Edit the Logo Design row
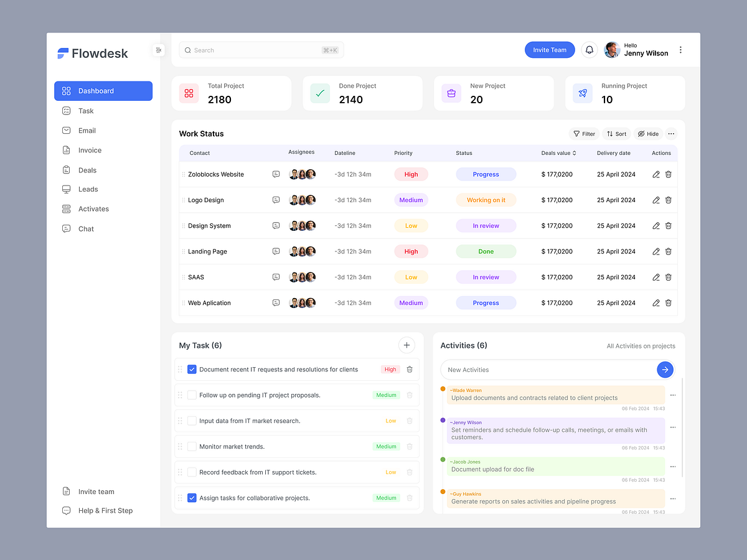Image resolution: width=747 pixels, height=560 pixels. (656, 200)
